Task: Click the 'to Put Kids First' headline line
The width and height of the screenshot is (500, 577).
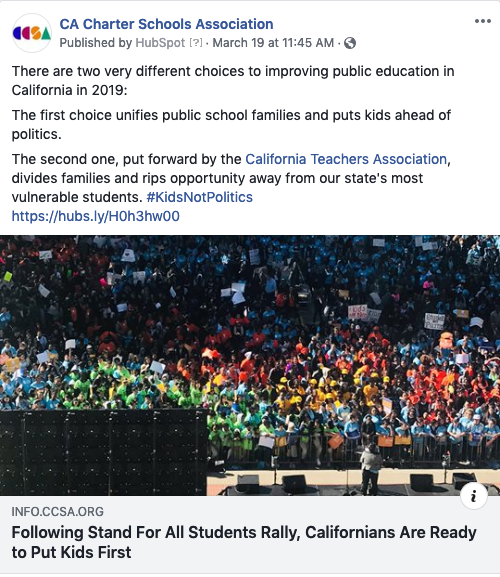Action: point(71,552)
